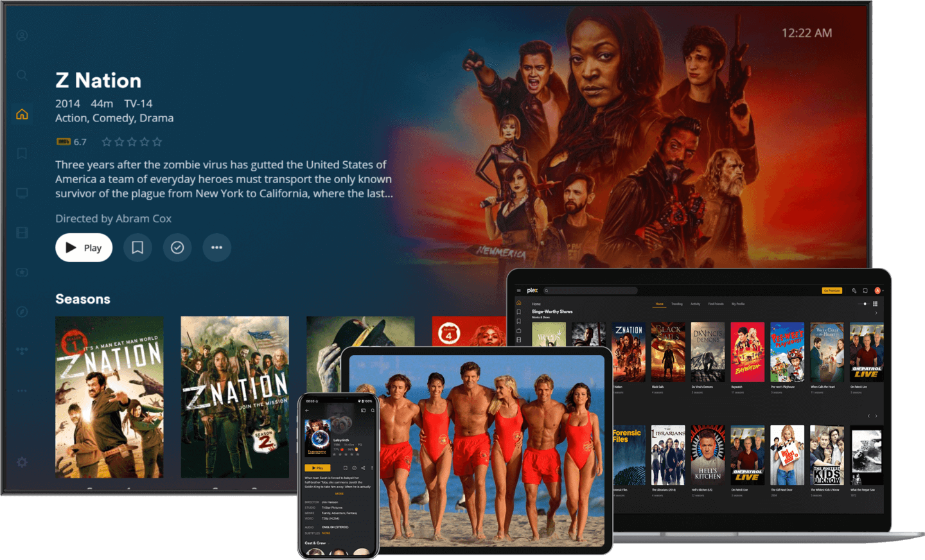Viewport: 925px width, 560px height.
Task: Open Z Nation Season 4 poster
Action: click(469, 331)
